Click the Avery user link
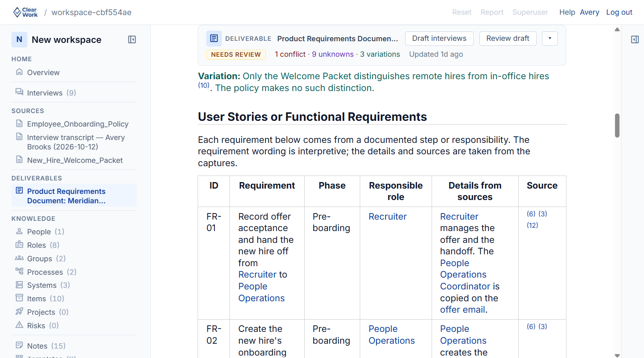The height and width of the screenshot is (358, 644). click(x=590, y=12)
